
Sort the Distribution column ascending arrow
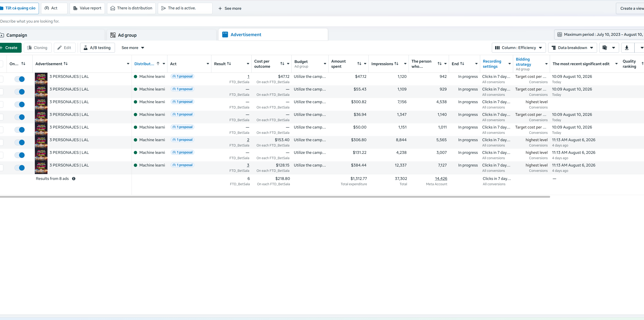point(158,64)
